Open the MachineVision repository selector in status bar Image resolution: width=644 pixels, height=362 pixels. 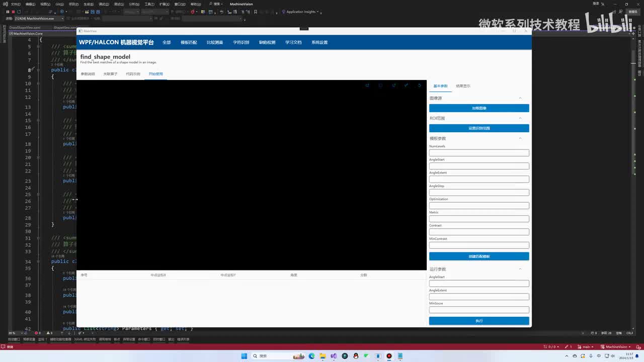[616, 347]
